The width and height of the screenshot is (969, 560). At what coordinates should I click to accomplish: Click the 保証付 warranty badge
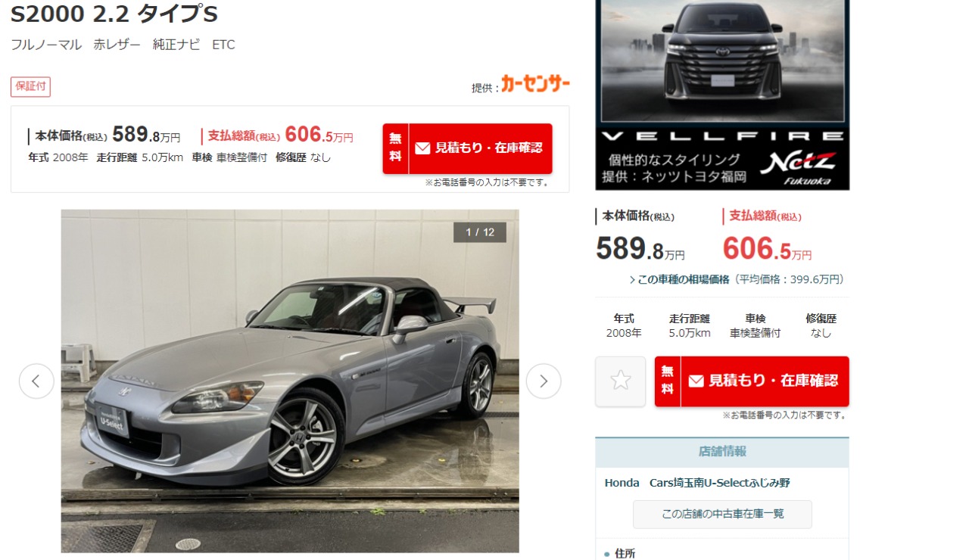coord(30,86)
